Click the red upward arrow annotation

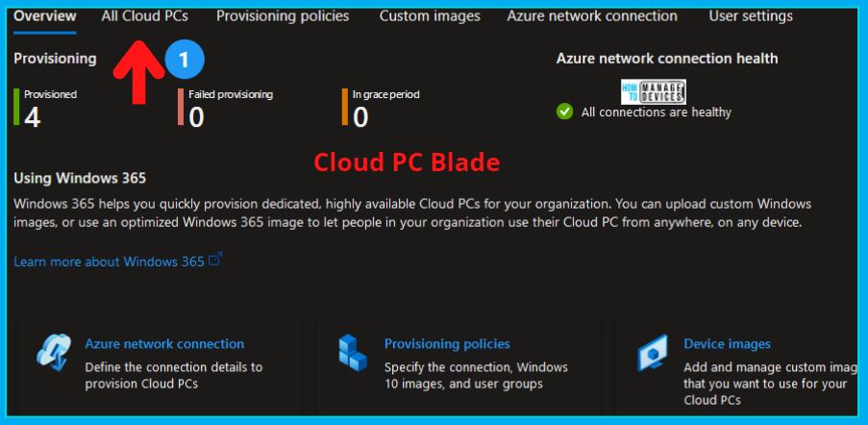[x=139, y=72]
